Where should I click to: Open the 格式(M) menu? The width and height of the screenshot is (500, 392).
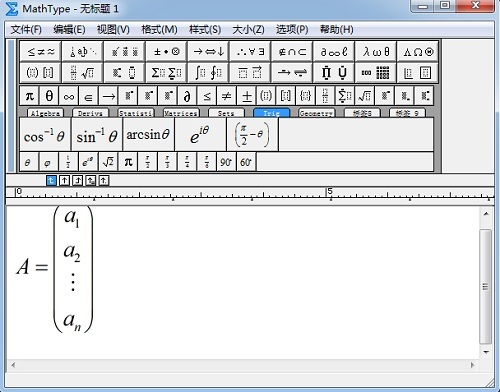tap(159, 30)
